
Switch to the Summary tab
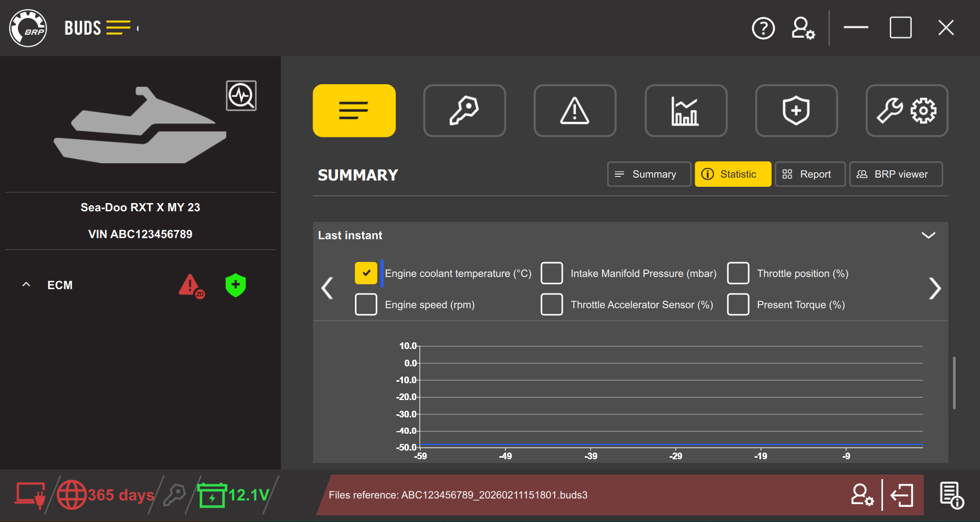point(649,174)
